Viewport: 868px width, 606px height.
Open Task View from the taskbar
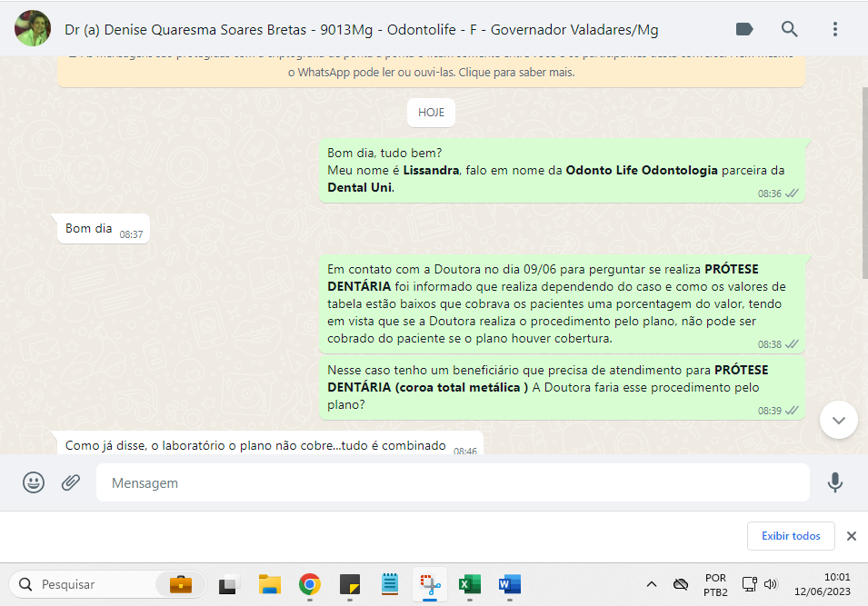point(228,584)
